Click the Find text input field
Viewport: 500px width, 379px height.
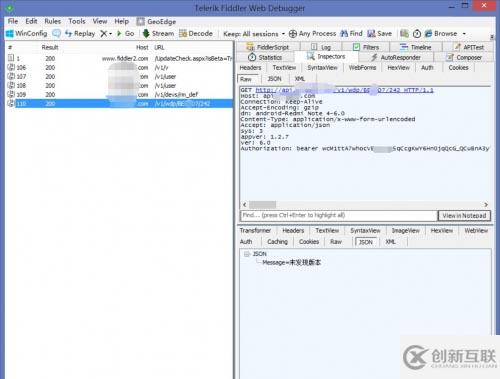(x=338, y=215)
